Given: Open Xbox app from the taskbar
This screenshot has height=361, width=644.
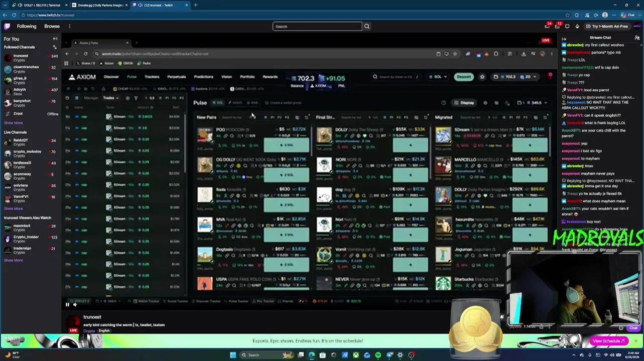Looking at the screenshot, I should click(x=356, y=355).
